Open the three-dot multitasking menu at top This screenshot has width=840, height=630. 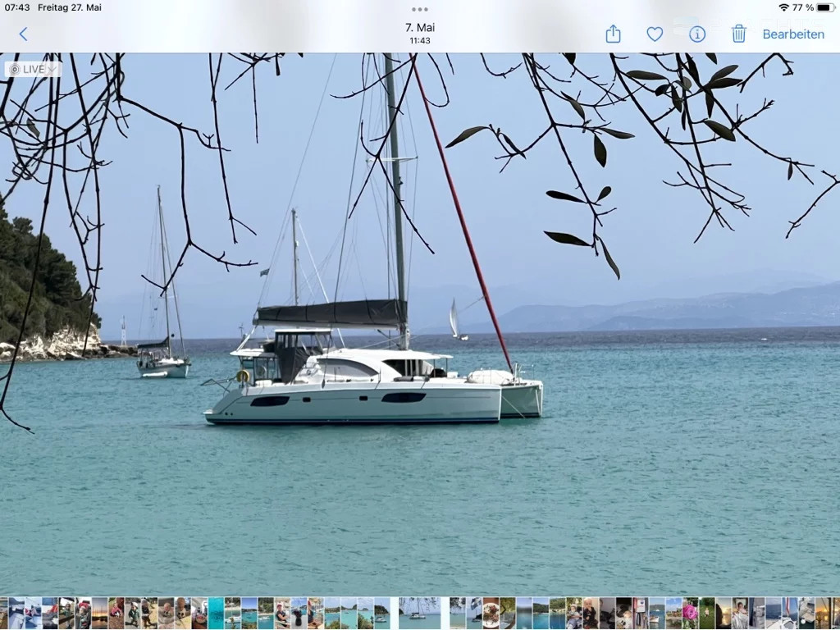[419, 9]
